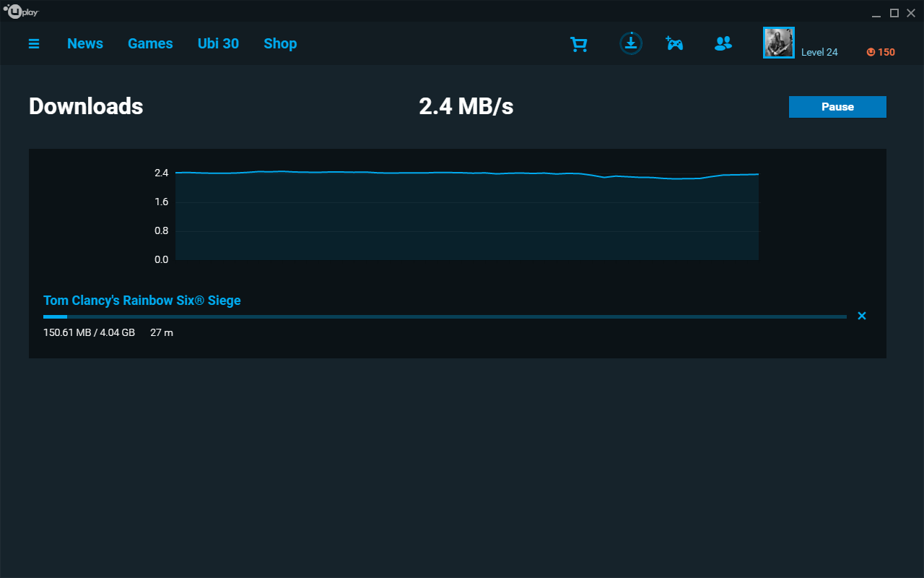Click the 150 Uplay units balance
This screenshot has width=924, height=578.
click(881, 52)
